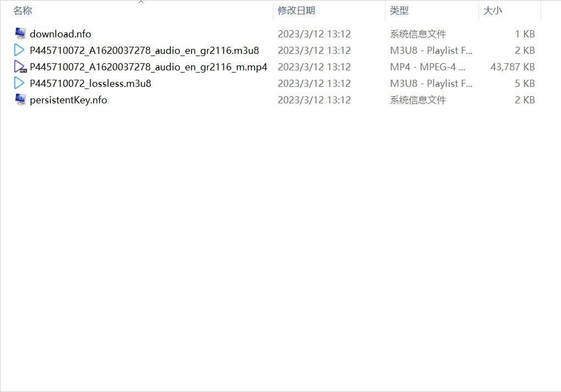Select P445710072_A1620037278_audio_en_gr2116_m.mp4 file name
The width and height of the screenshot is (561, 392).
[148, 67]
